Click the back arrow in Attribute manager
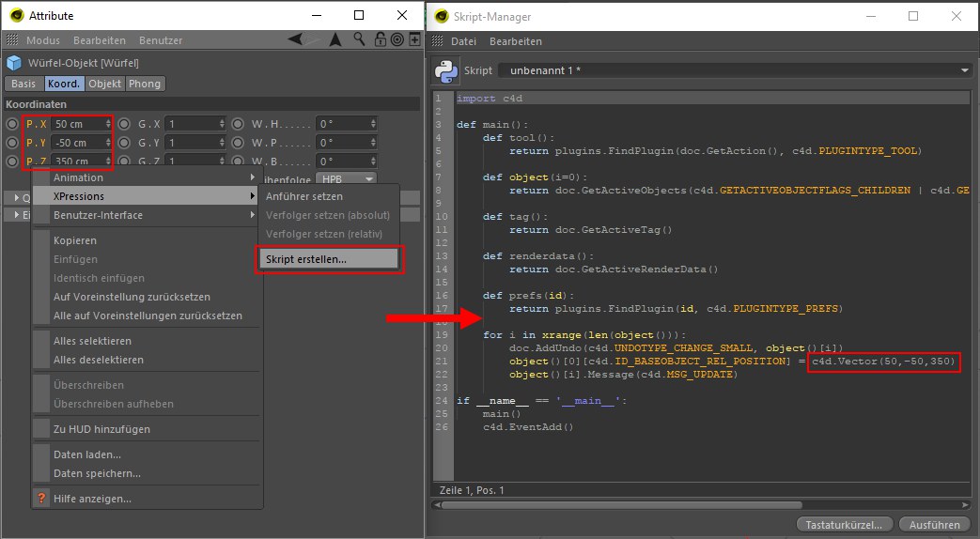This screenshot has width=980, height=539. click(297, 39)
